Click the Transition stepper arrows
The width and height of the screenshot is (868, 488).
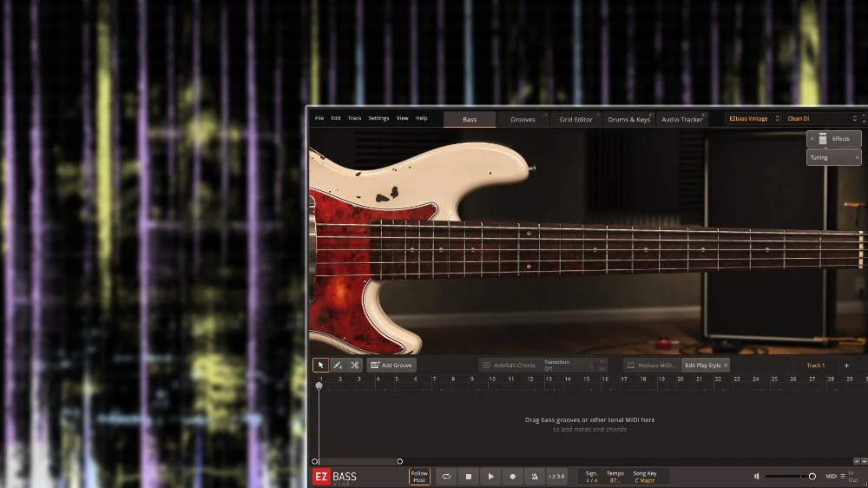pyautogui.click(x=602, y=365)
